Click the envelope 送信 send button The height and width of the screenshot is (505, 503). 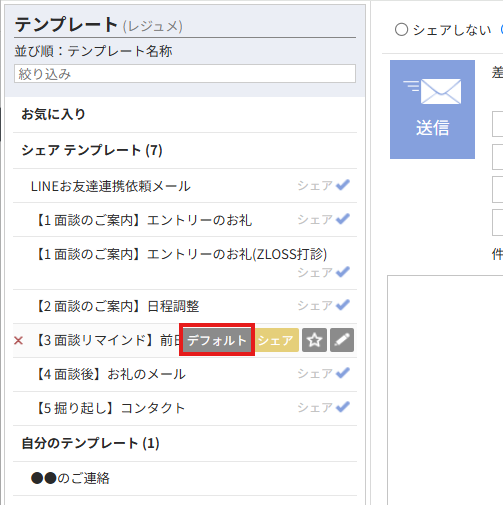pyautogui.click(x=432, y=109)
